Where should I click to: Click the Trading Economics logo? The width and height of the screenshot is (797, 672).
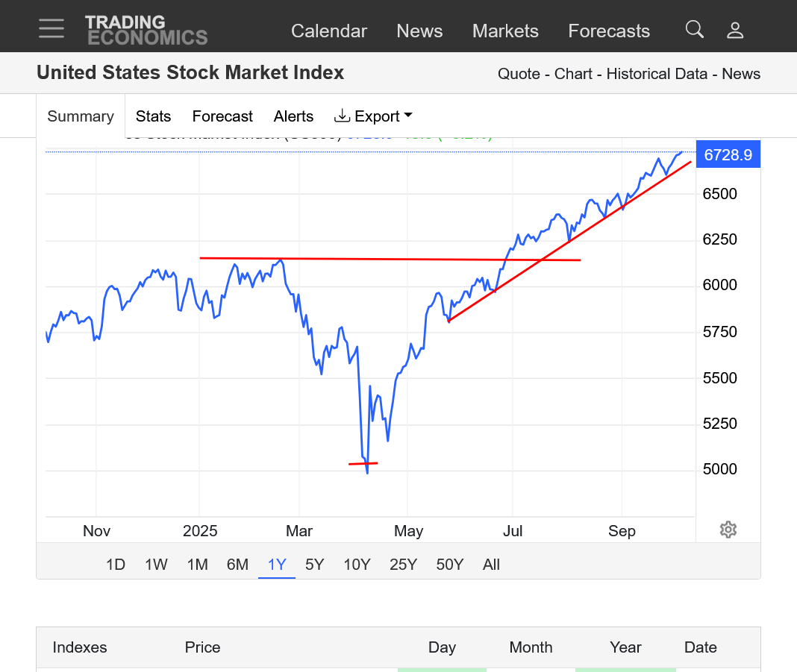(x=146, y=30)
